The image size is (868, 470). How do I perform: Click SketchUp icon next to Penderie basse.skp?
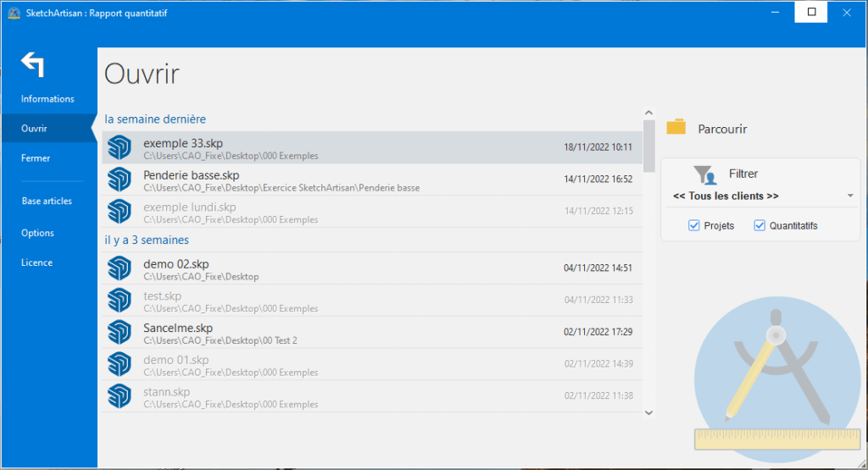tap(119, 180)
